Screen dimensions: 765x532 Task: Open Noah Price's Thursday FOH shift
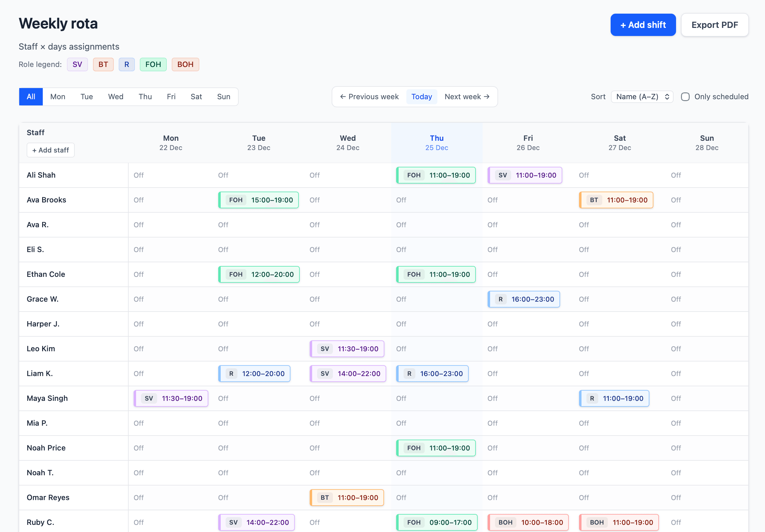click(x=436, y=448)
